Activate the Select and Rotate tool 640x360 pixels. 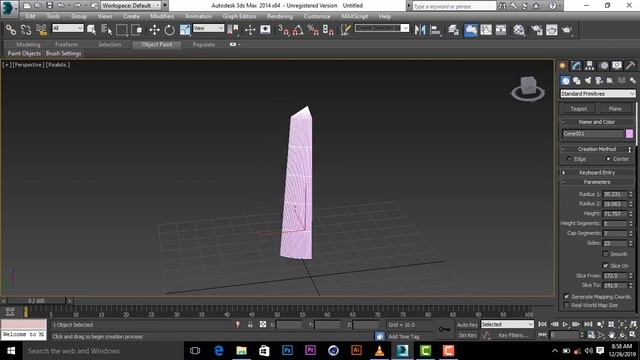pyautogui.click(x=169, y=30)
